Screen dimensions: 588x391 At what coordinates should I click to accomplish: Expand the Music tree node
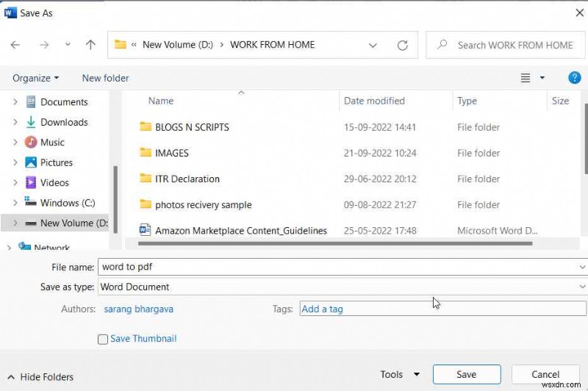click(x=15, y=143)
